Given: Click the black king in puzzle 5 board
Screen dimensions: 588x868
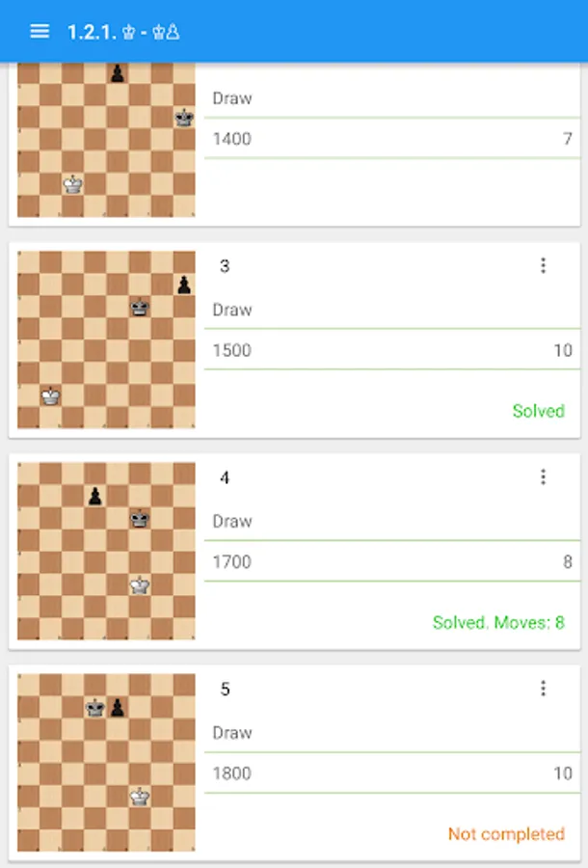Looking at the screenshot, I should pos(95,708).
